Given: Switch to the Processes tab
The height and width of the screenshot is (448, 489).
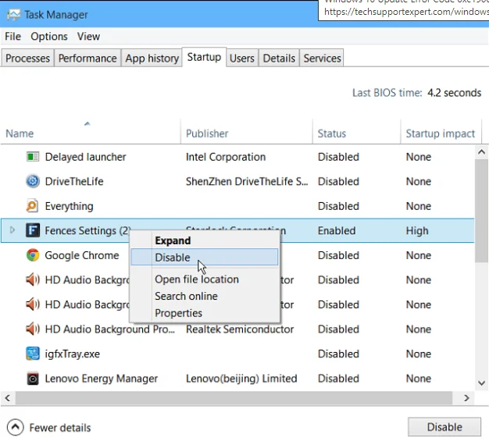Looking at the screenshot, I should coord(27,59).
